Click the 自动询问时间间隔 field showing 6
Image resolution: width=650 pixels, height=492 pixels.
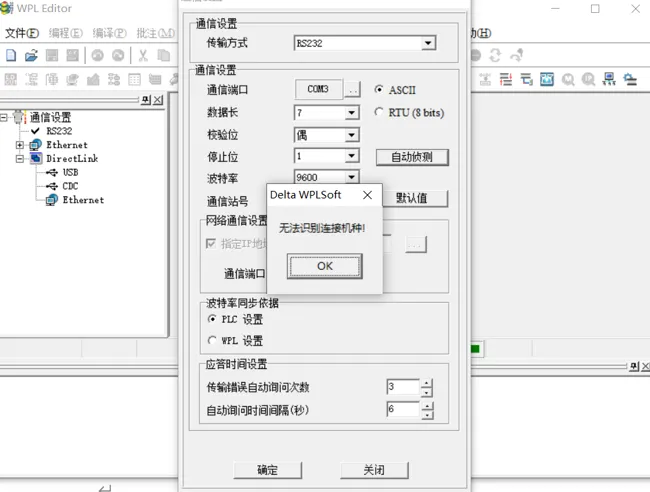pyautogui.click(x=403, y=410)
